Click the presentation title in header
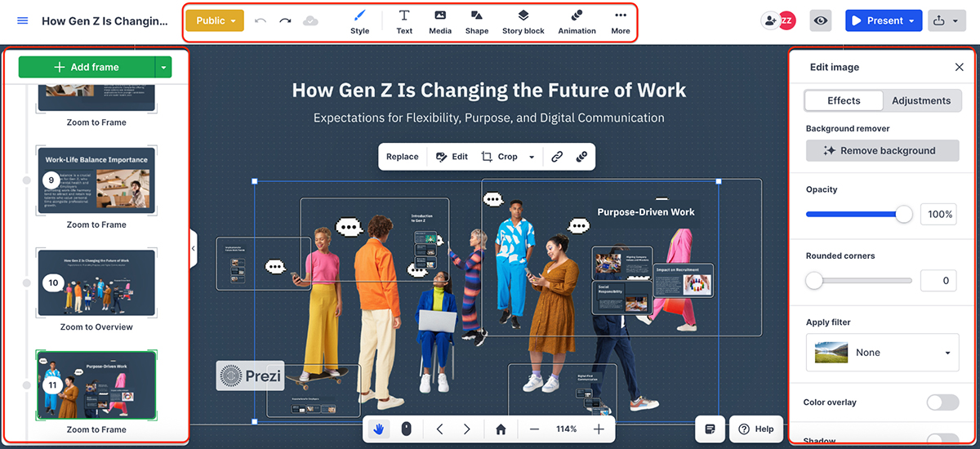980x449 pixels. pos(105,20)
